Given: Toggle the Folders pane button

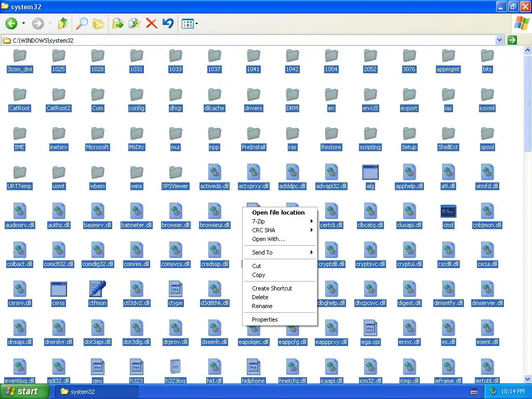Looking at the screenshot, I should (98, 23).
